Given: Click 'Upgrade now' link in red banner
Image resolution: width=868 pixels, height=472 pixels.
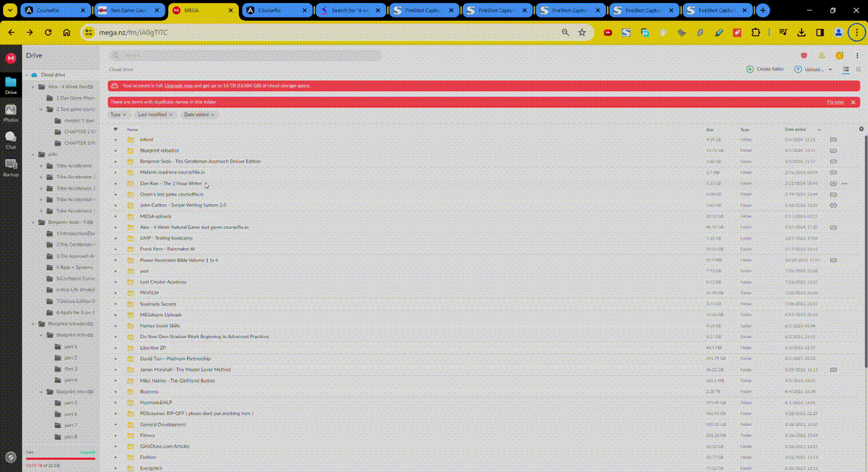Looking at the screenshot, I should pyautogui.click(x=178, y=86).
